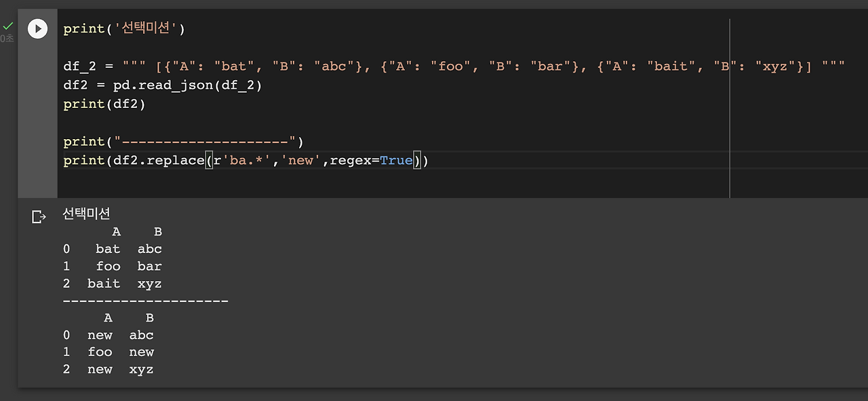Click 'xyz' in the first output table
The height and width of the screenshot is (401, 868).
149,284
